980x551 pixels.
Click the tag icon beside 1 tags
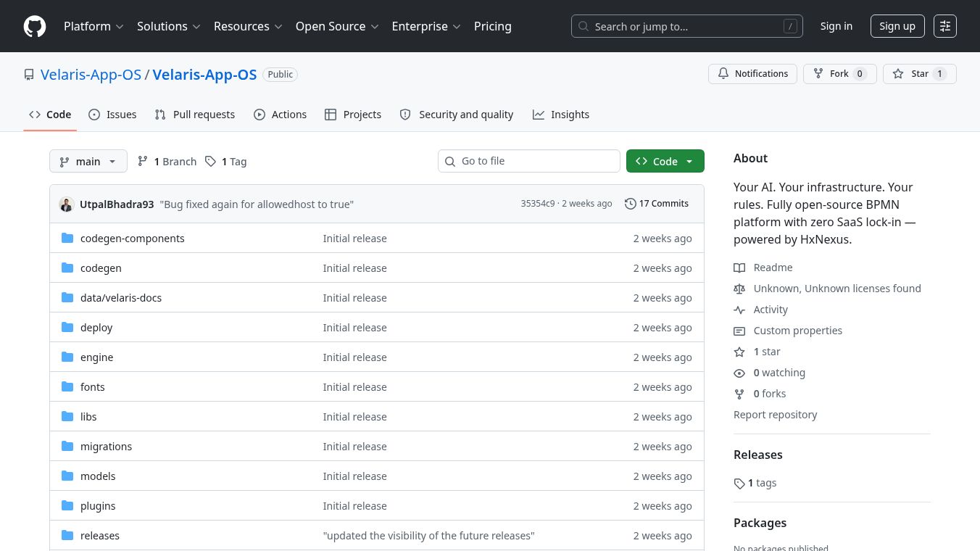(739, 483)
